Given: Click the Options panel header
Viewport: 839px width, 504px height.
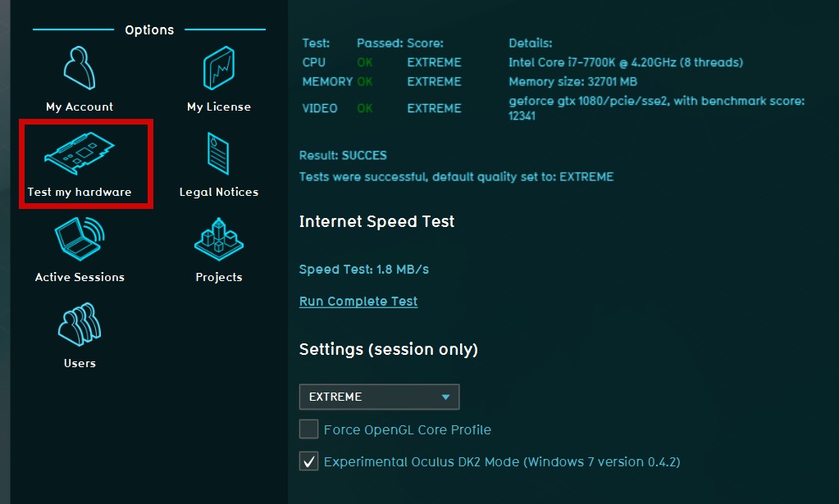Looking at the screenshot, I should pyautogui.click(x=149, y=30).
